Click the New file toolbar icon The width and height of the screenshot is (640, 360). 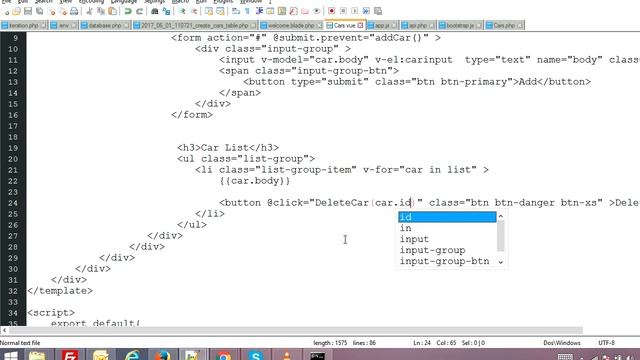pos(6,11)
